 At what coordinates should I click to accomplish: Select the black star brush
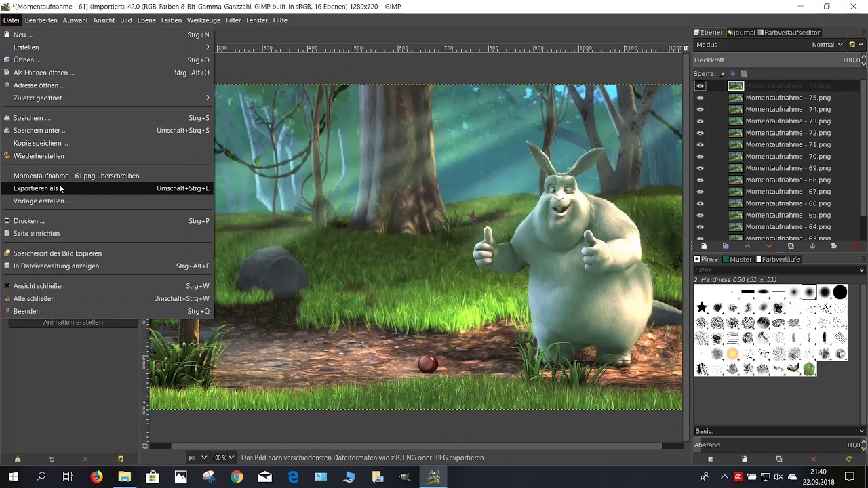[702, 308]
